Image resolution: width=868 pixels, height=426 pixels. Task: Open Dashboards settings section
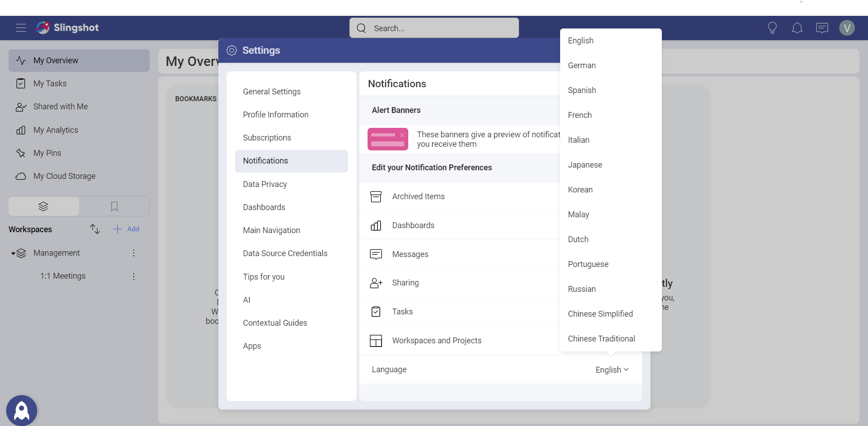292,207
